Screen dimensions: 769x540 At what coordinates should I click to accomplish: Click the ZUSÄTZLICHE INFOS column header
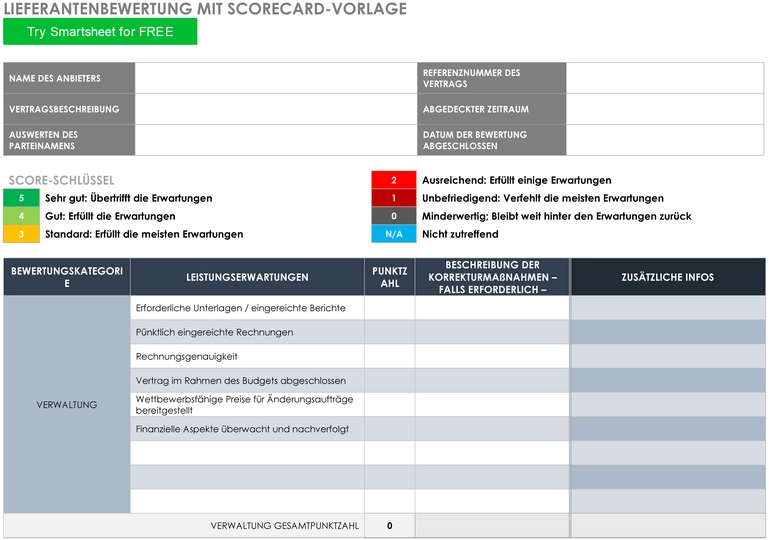[x=667, y=277]
